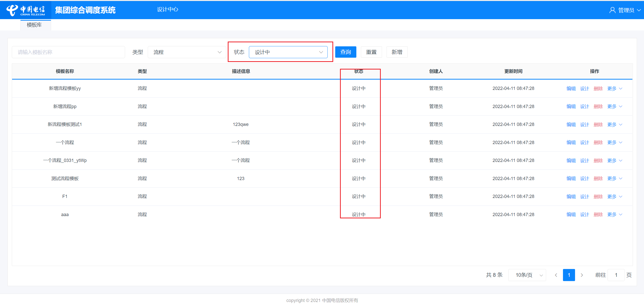Image resolution: width=644 pixels, height=305 pixels.
Task: Click the admin user avatar icon
Action: click(612, 10)
